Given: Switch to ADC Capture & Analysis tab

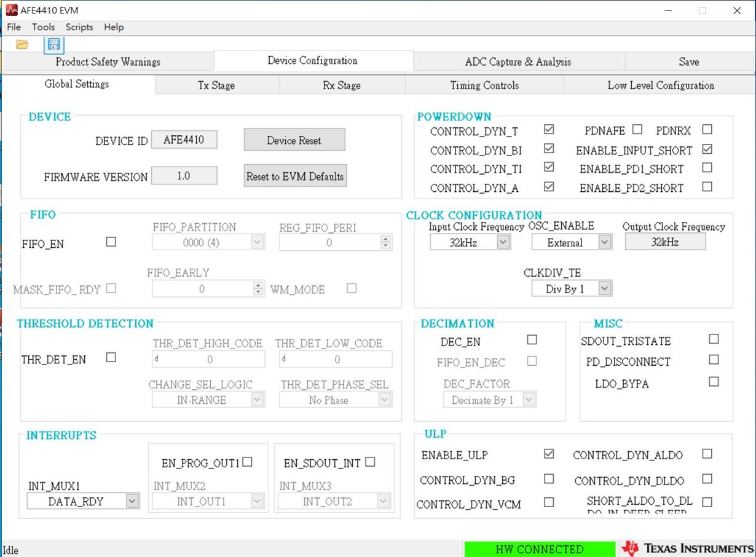Looking at the screenshot, I should click(518, 61).
